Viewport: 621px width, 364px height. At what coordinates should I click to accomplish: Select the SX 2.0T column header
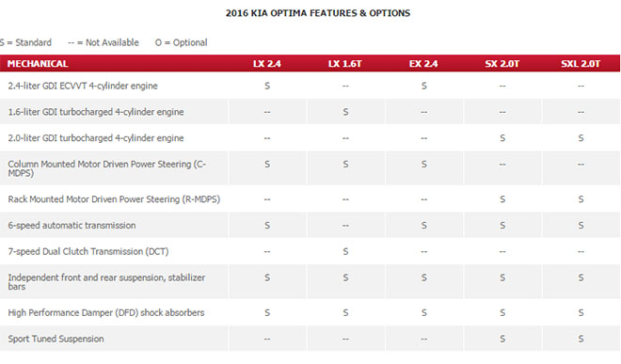[502, 64]
